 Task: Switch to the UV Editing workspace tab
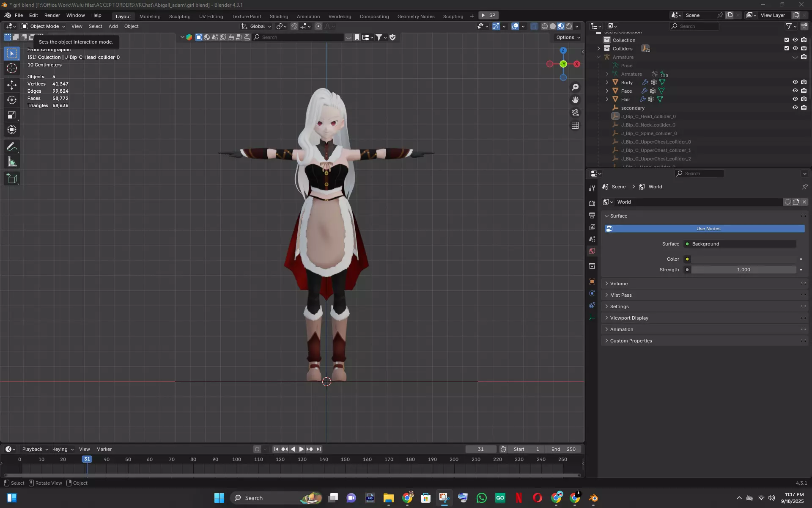point(211,17)
